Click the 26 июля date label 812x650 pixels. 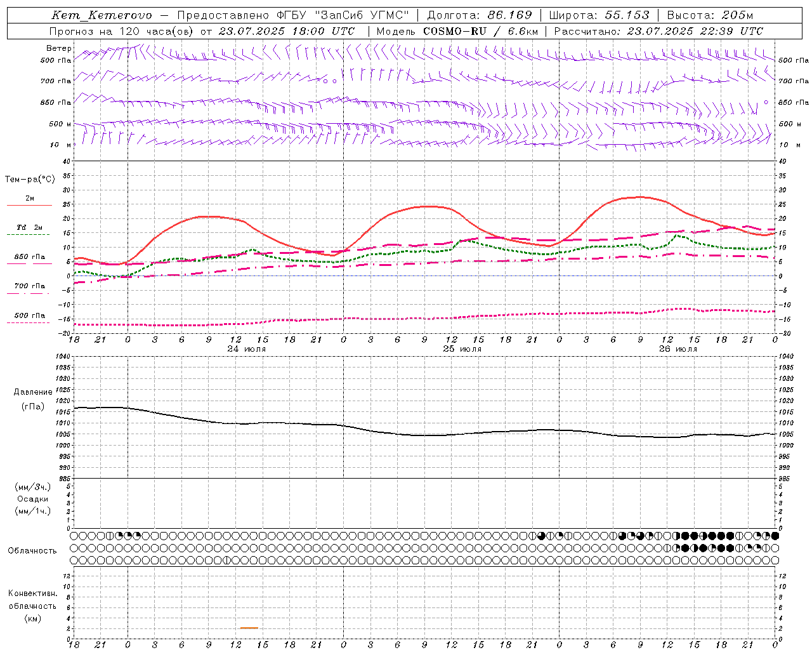(x=678, y=349)
